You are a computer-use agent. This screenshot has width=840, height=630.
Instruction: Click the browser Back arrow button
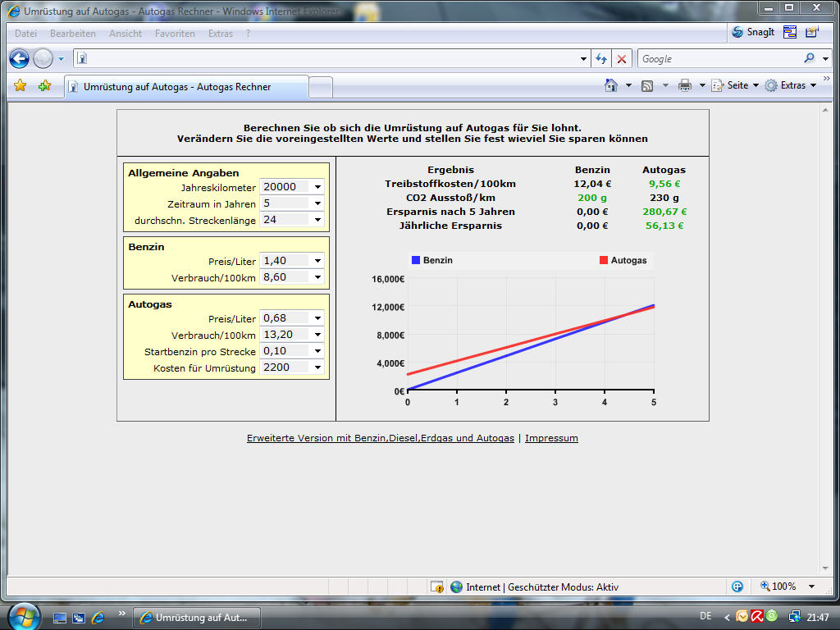19,59
